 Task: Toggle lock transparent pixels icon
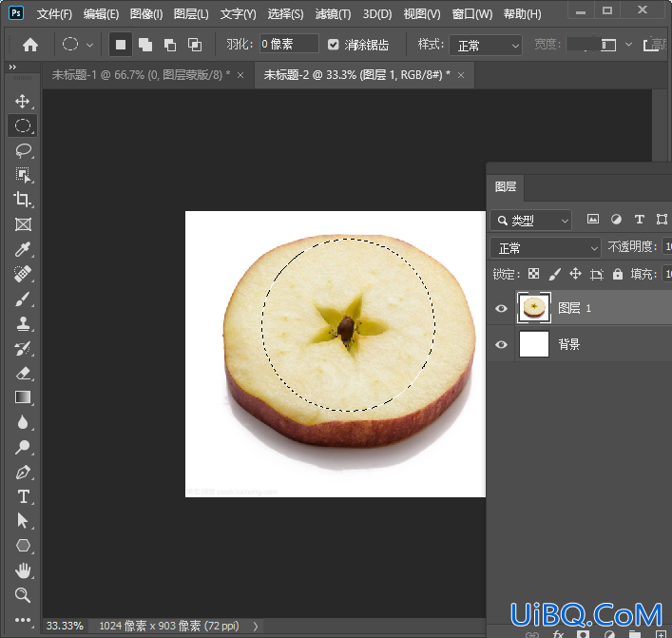point(533,274)
